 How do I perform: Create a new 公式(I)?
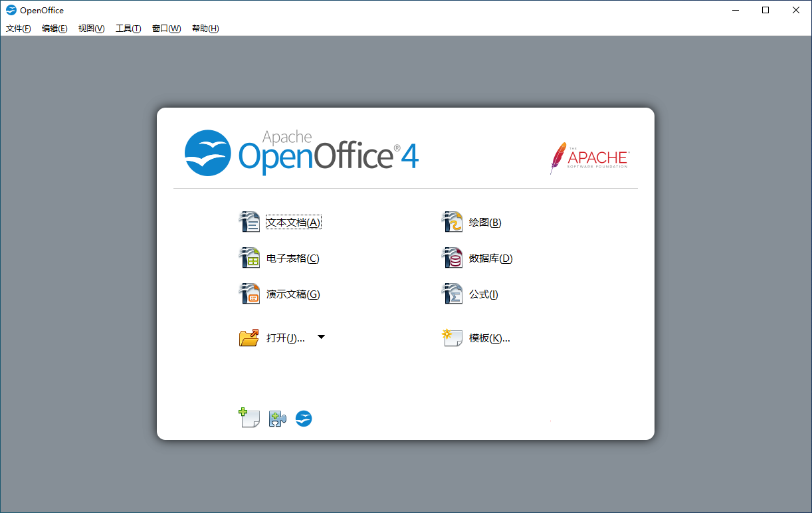pyautogui.click(x=484, y=294)
